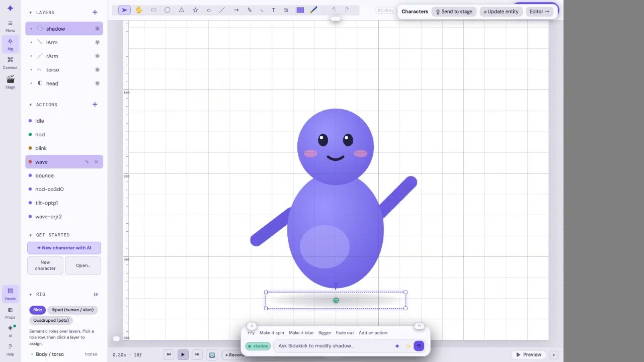Expand the torso layer row

click(31, 70)
